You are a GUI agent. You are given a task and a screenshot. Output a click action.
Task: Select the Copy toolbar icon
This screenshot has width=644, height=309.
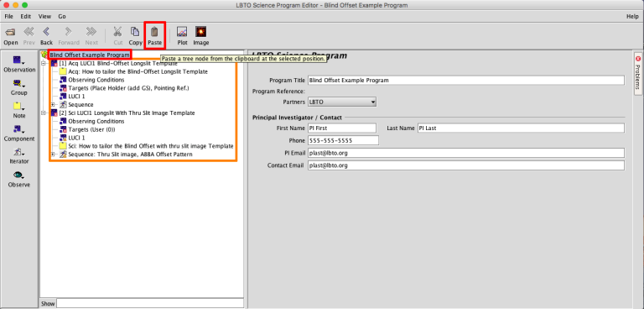[135, 32]
